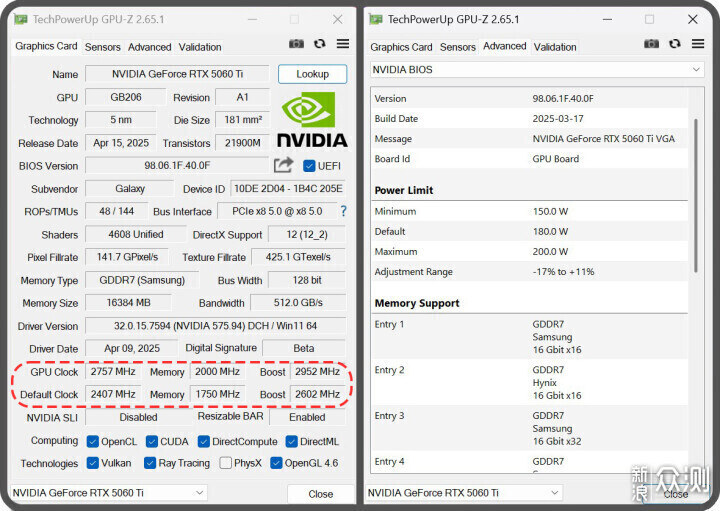Expand the NVIDIA BIOS dropdown

(x=537, y=70)
